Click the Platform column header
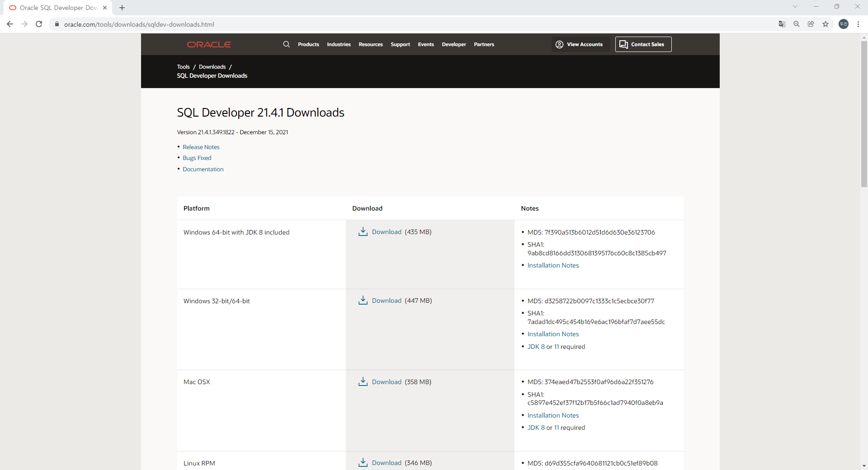 click(x=197, y=208)
